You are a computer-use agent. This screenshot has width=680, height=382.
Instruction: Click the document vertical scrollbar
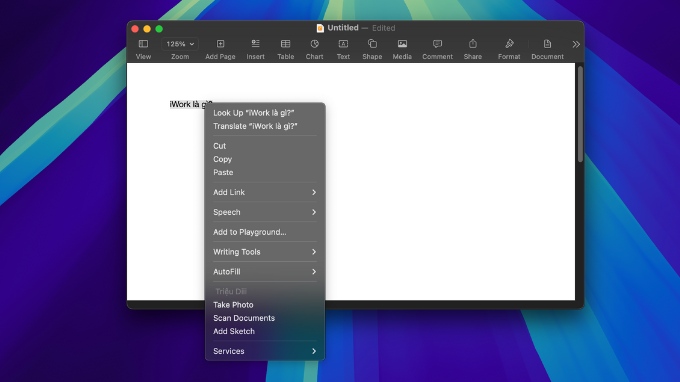[580, 115]
